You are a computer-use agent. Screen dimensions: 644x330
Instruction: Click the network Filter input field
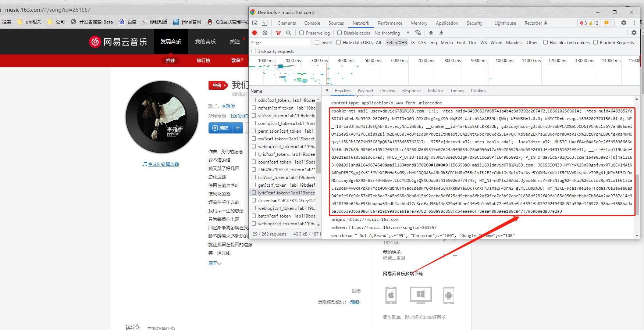pyautogui.click(x=280, y=43)
